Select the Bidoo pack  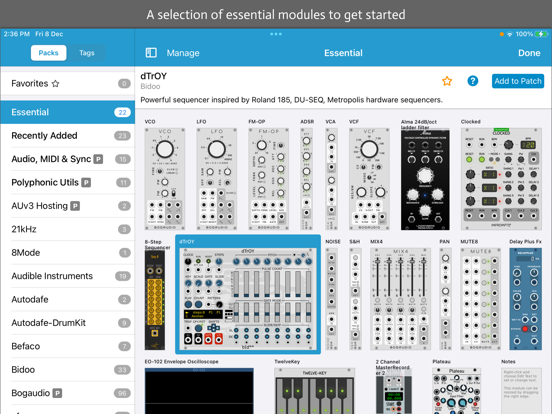[x=68, y=370]
